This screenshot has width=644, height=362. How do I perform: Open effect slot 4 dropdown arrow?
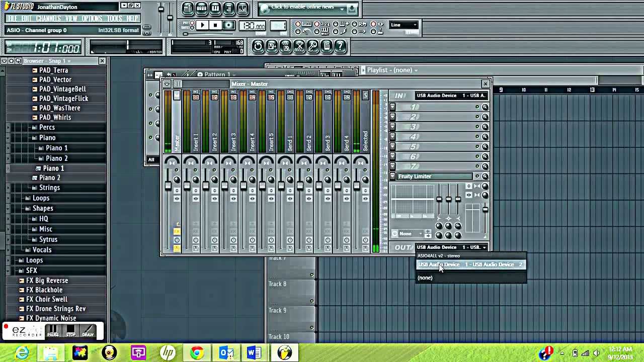392,137
